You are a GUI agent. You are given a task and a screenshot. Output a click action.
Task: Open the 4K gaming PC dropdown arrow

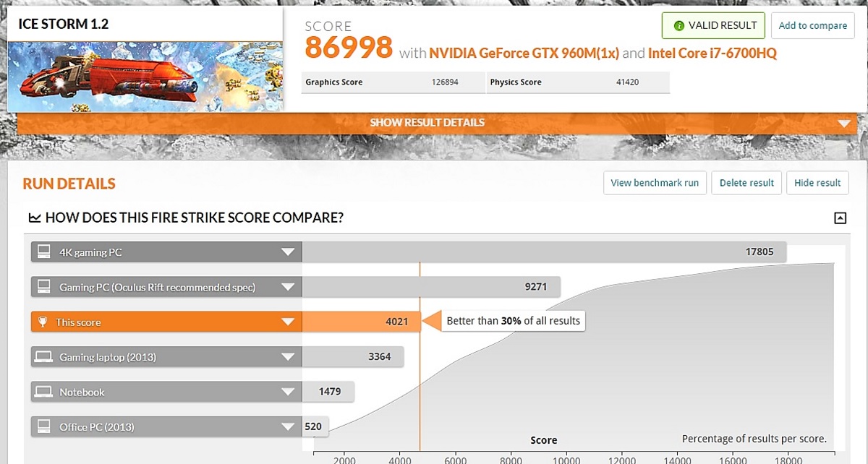coord(289,252)
